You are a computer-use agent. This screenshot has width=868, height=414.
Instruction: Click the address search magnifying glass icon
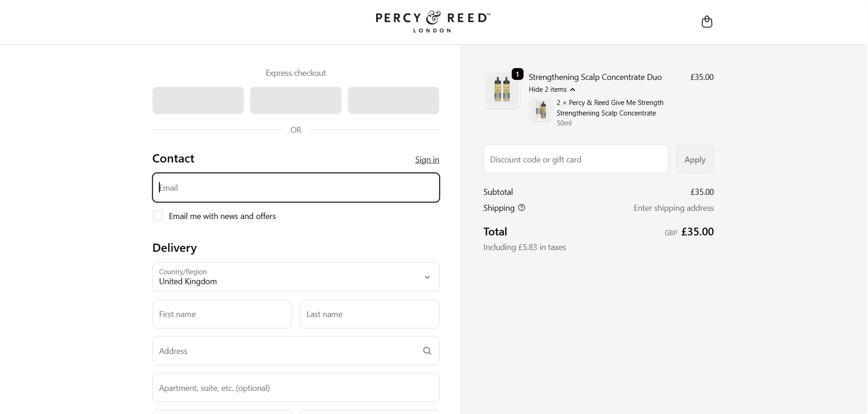(427, 351)
